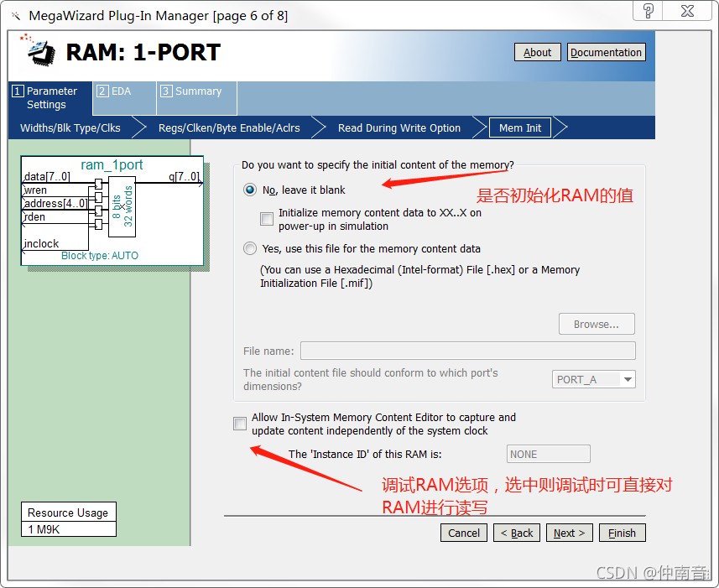Switch to the EDA tab
Image resolution: width=719 pixels, height=588 pixels.
tap(124, 97)
